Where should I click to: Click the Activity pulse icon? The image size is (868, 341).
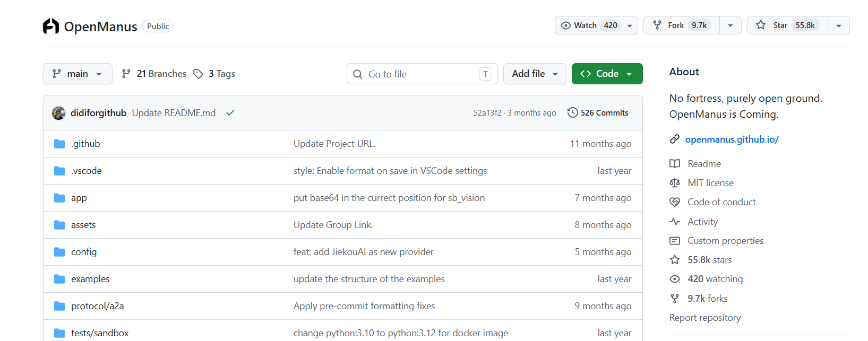pyautogui.click(x=675, y=222)
